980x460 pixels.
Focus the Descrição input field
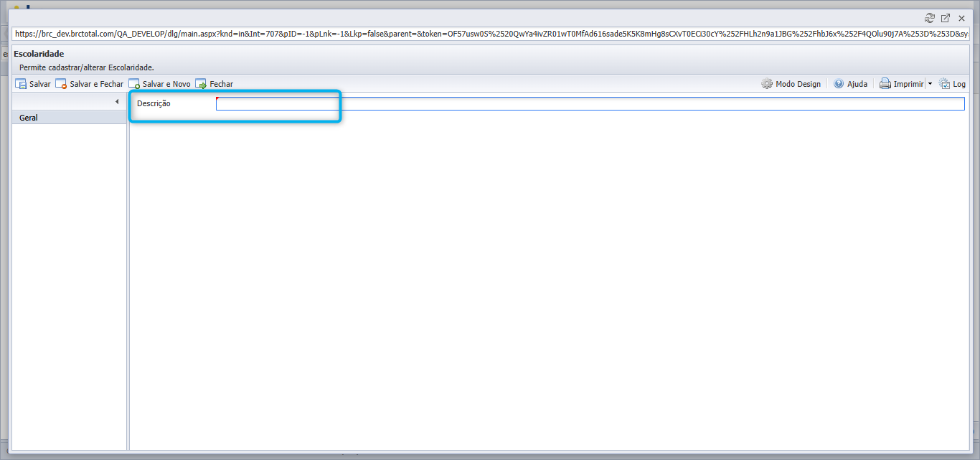pyautogui.click(x=590, y=103)
